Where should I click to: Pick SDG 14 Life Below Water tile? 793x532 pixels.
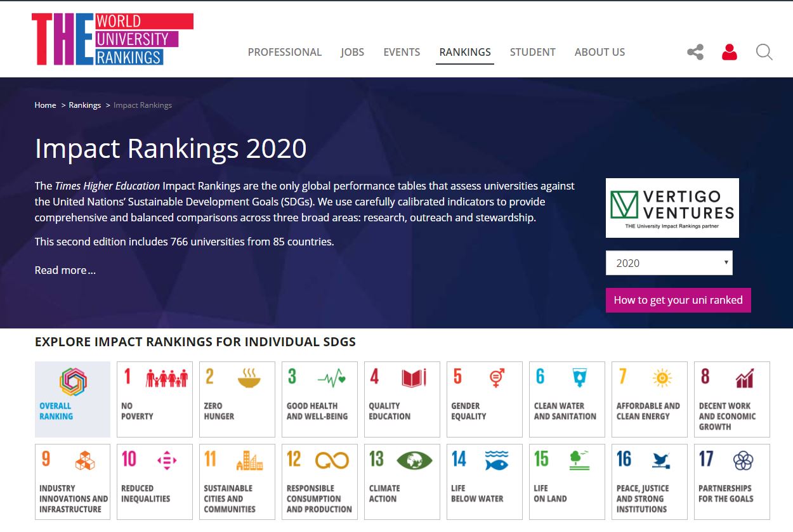(x=484, y=482)
